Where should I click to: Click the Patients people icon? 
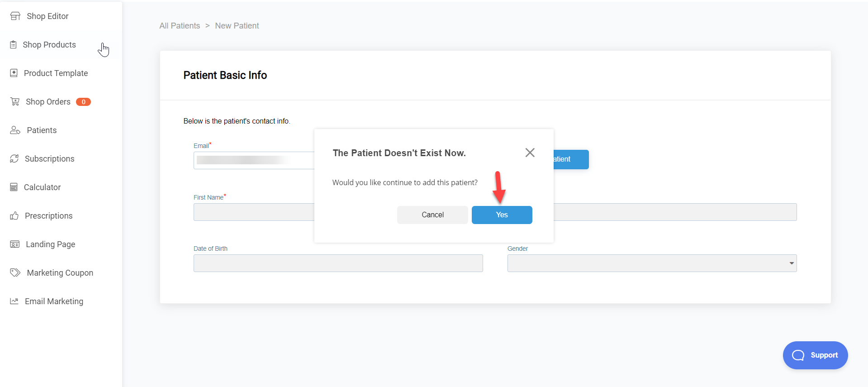coord(15,130)
